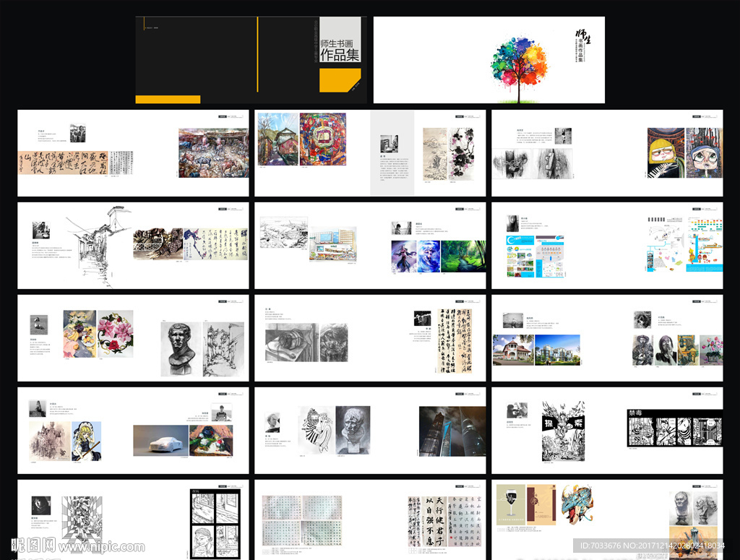Click the yellow bar on the dark cover
Screen dimensions: 740x560
[x=168, y=99]
